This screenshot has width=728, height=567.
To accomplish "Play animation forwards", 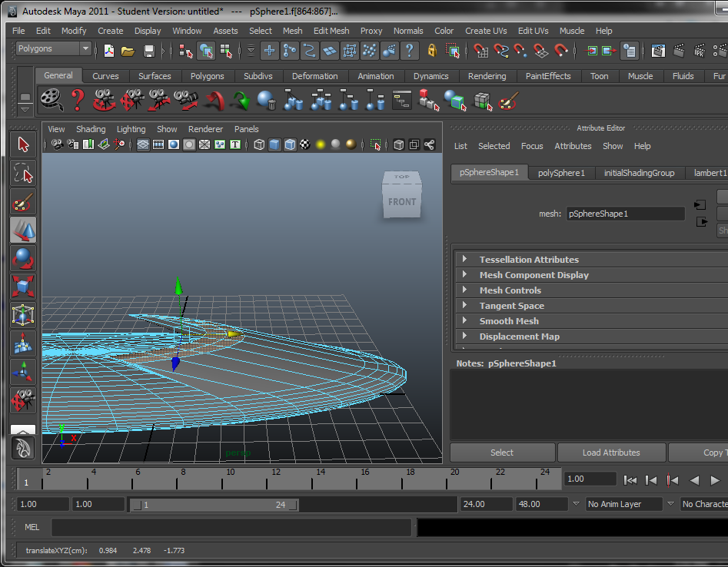I will pyautogui.click(x=715, y=480).
